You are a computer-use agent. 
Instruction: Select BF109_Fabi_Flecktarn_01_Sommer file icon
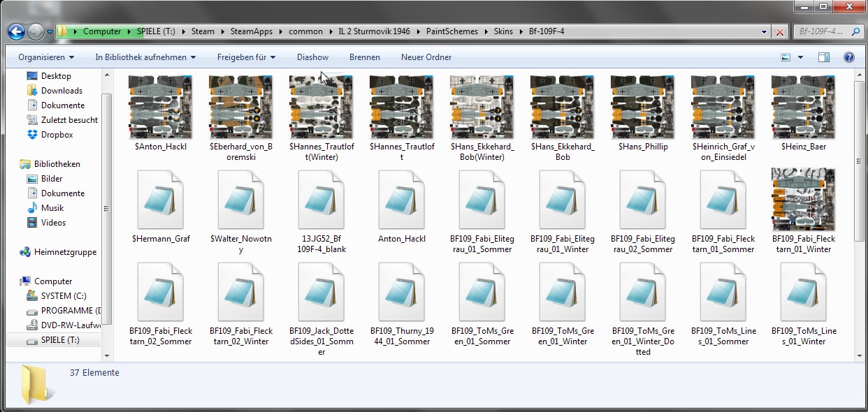pos(723,200)
